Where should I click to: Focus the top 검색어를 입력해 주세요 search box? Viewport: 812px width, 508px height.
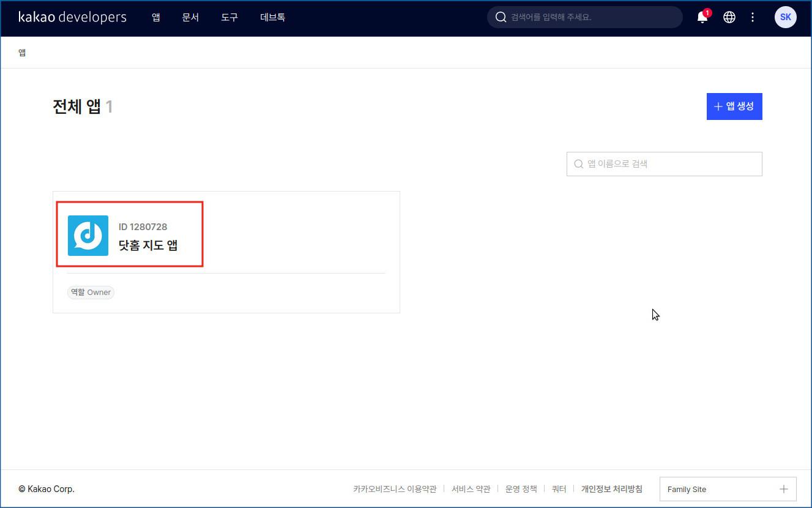590,17
